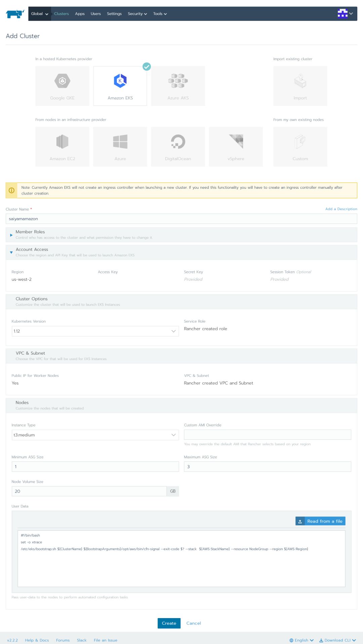Open the Forums link
363x644 pixels.
coord(63,640)
